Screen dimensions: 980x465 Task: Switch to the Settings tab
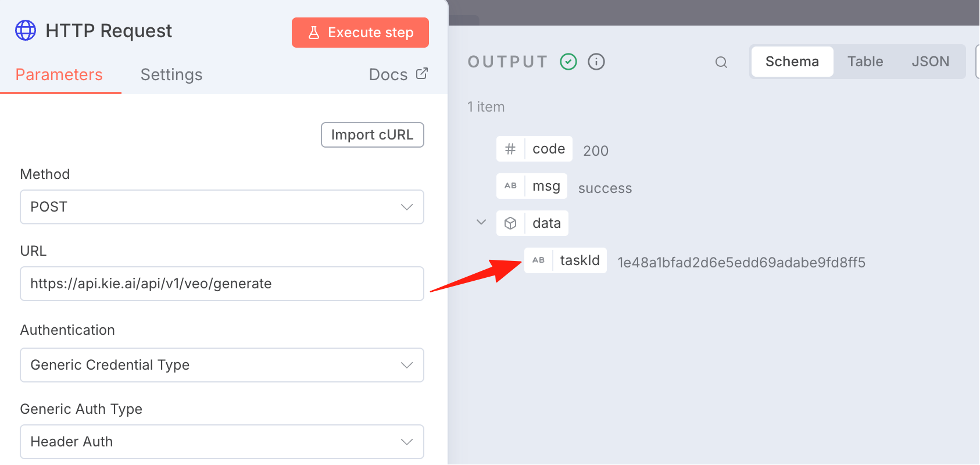coord(171,74)
